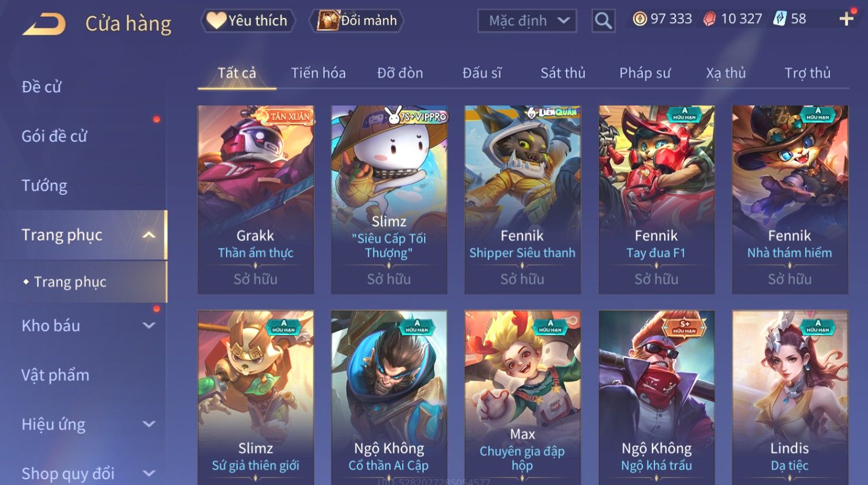Image resolution: width=868 pixels, height=485 pixels.
Task: Switch to the Pháp sư tab
Action: (x=645, y=73)
